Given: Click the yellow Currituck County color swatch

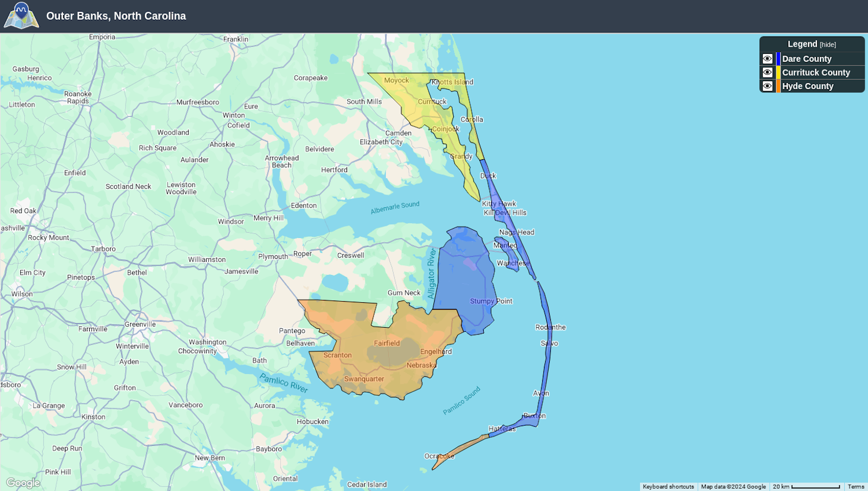Looking at the screenshot, I should point(778,72).
